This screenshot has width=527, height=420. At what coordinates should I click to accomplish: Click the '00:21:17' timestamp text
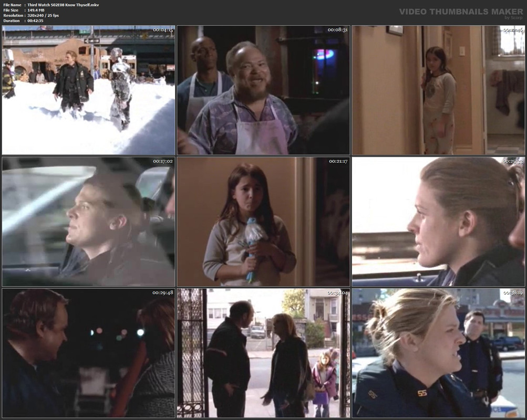pos(338,162)
